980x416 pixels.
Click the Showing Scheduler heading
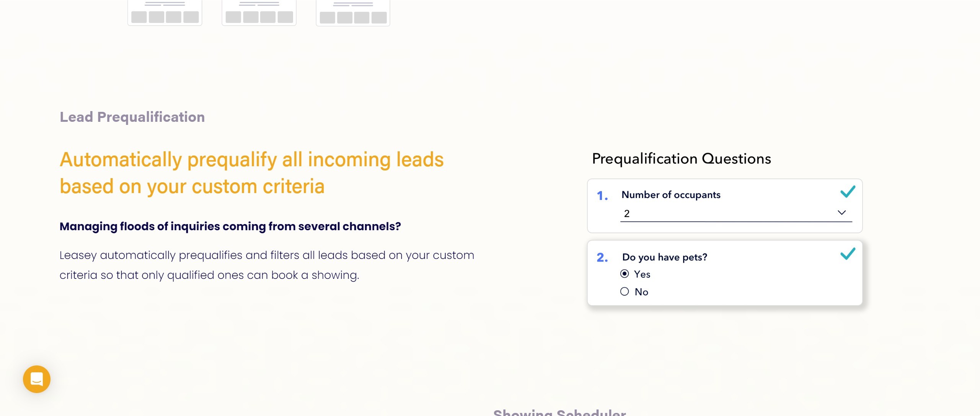(559, 412)
